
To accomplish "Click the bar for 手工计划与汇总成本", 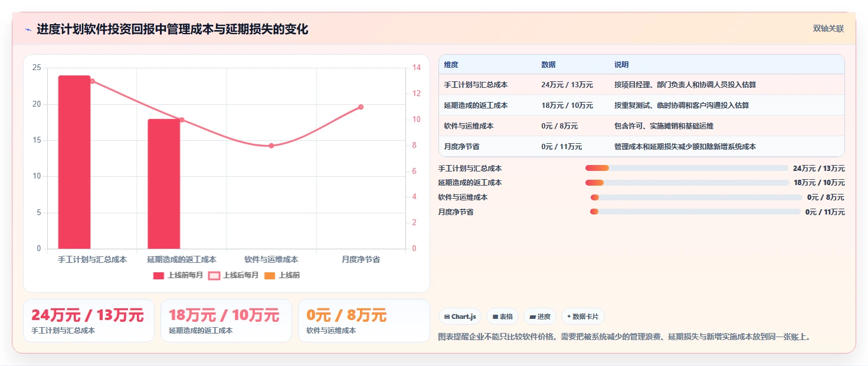I will (74, 162).
